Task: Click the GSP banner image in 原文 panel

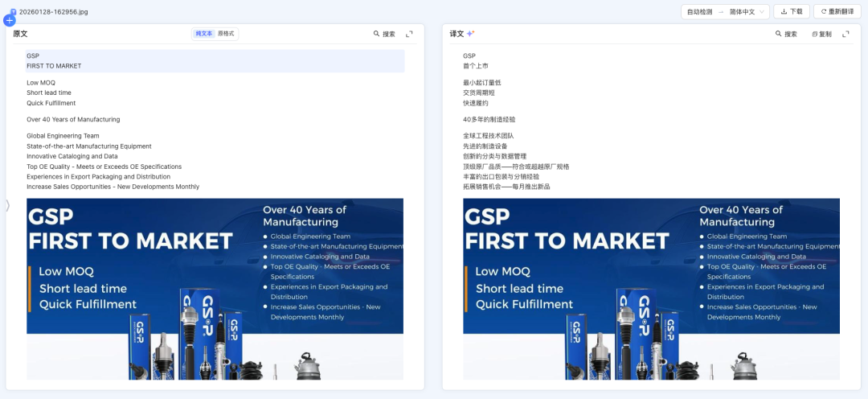Action: [x=215, y=289]
